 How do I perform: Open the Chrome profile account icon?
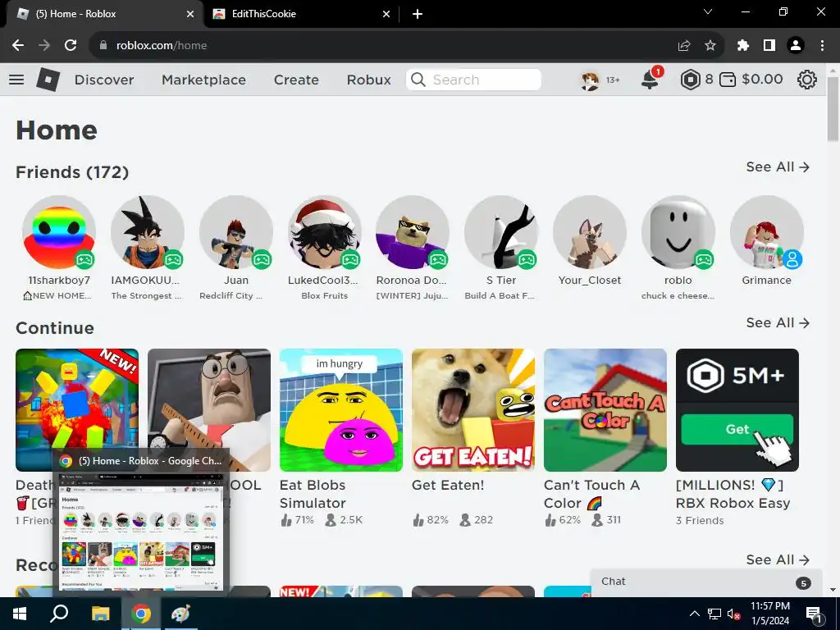click(x=796, y=46)
